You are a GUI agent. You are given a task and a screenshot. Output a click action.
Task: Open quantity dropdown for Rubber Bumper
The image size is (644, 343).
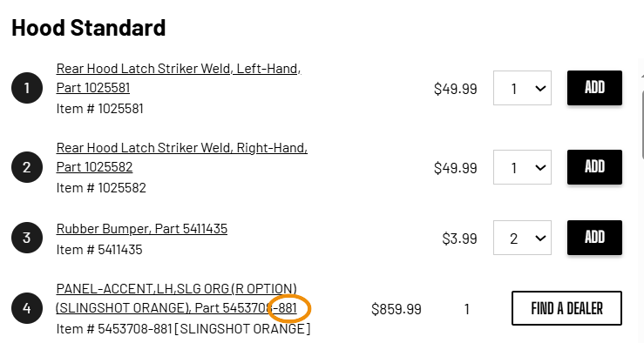pos(522,238)
